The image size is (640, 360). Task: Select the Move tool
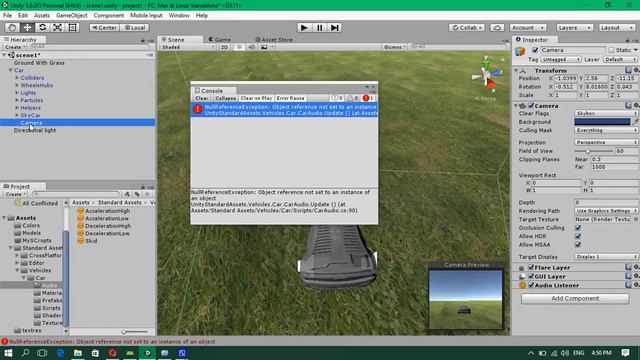(27, 27)
